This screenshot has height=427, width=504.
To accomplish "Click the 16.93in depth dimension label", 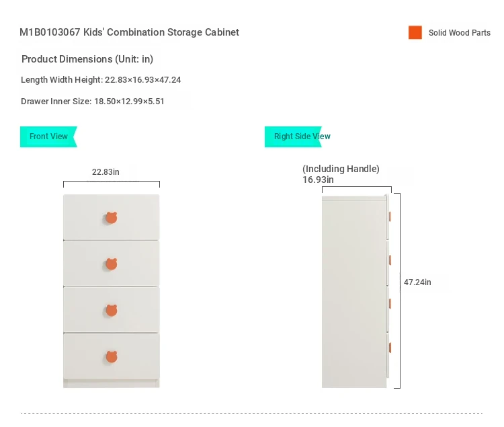I will pyautogui.click(x=318, y=180).
